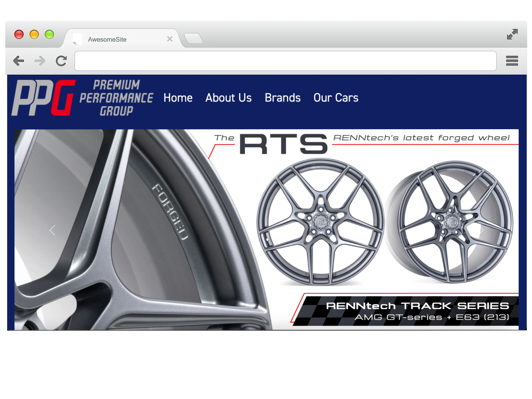Click the yellow minimize window button

point(34,34)
